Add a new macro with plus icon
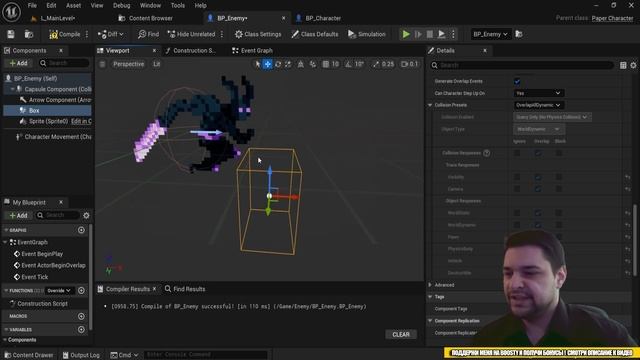Screen dimensions: 640x360 [x=81, y=316]
